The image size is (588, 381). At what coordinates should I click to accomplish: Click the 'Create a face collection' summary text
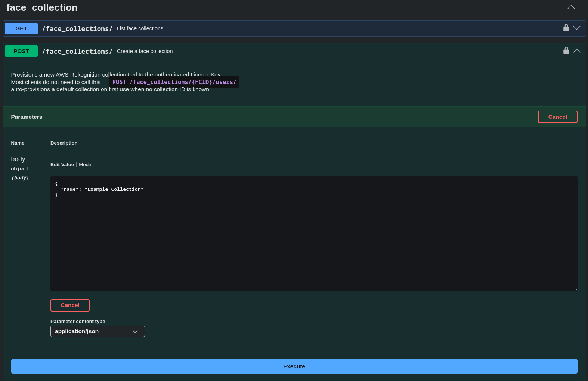click(145, 51)
